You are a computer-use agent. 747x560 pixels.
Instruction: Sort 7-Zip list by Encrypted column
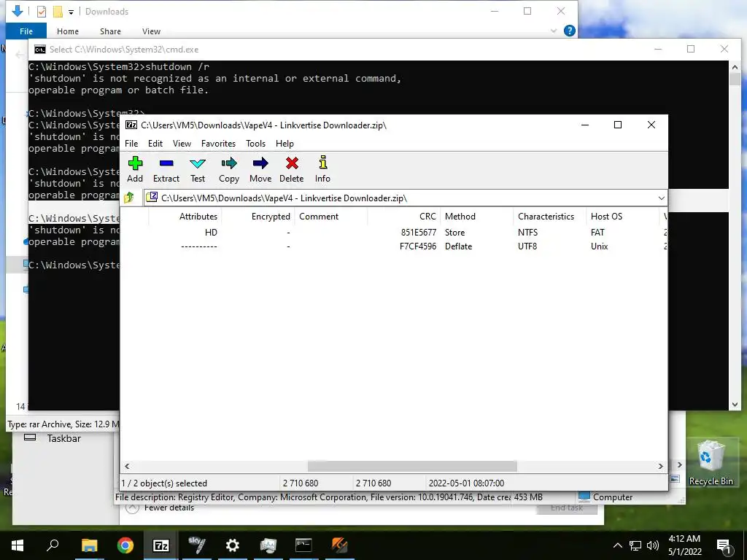click(x=258, y=216)
